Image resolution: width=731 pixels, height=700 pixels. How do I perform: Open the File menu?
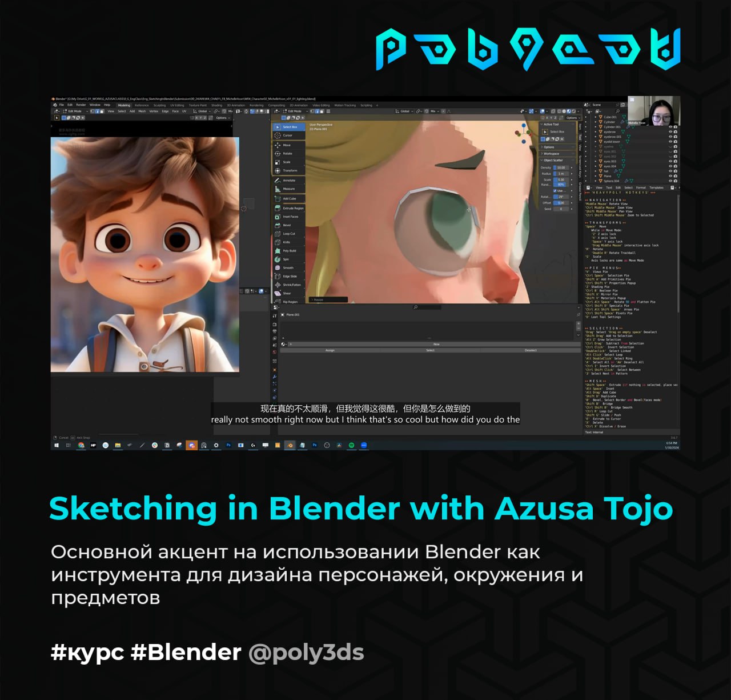(61, 105)
